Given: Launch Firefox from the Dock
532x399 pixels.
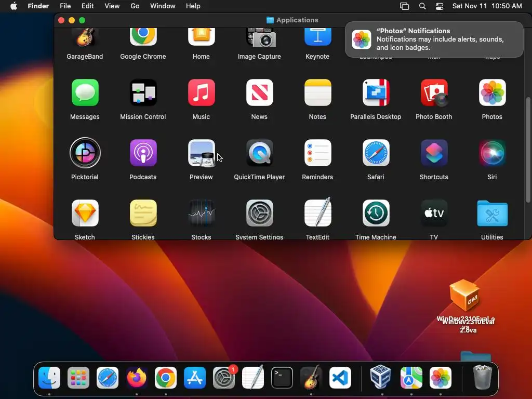Looking at the screenshot, I should [137, 378].
